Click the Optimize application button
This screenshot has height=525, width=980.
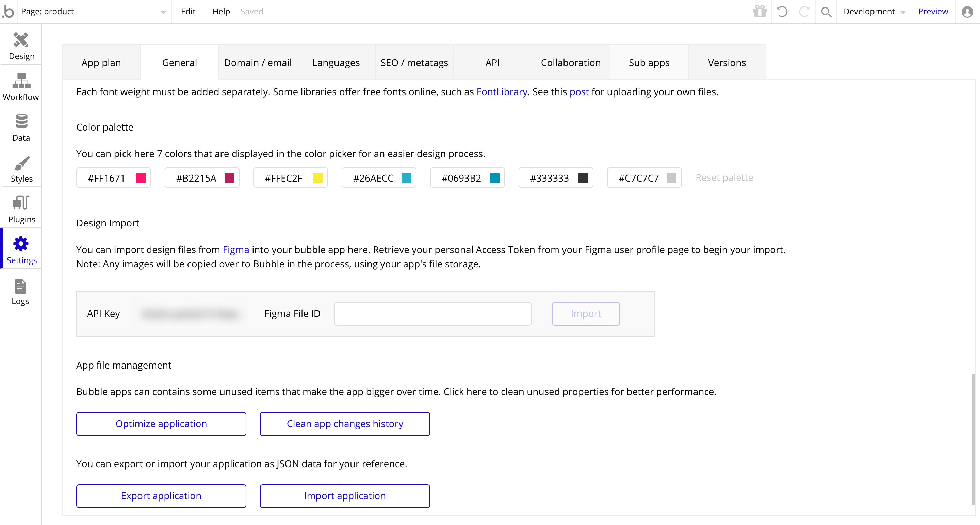coord(161,423)
